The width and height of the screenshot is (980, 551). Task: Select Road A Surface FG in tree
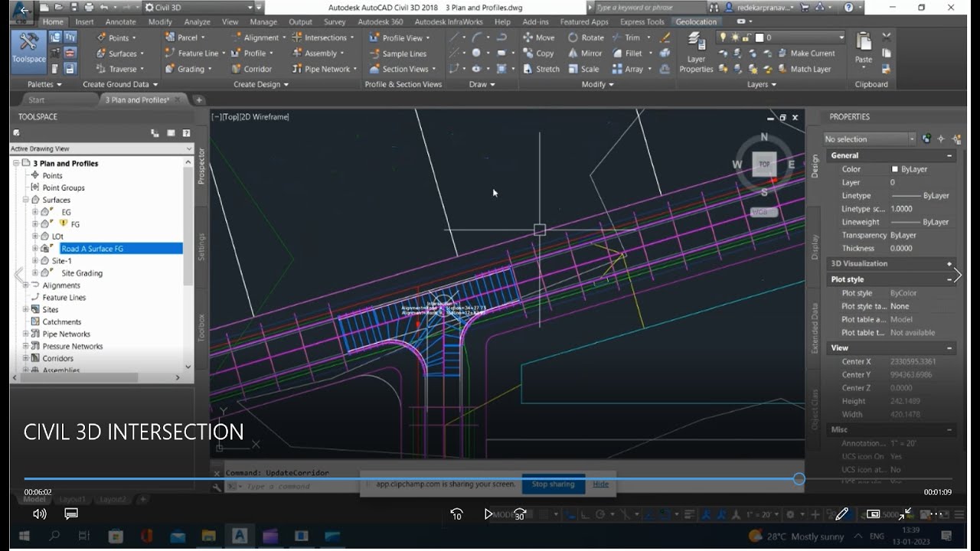(92, 249)
